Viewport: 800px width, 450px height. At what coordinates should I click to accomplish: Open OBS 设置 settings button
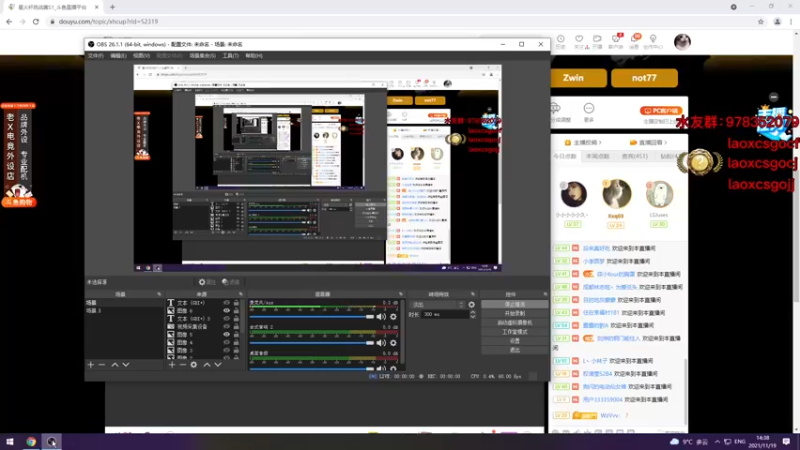click(514, 341)
